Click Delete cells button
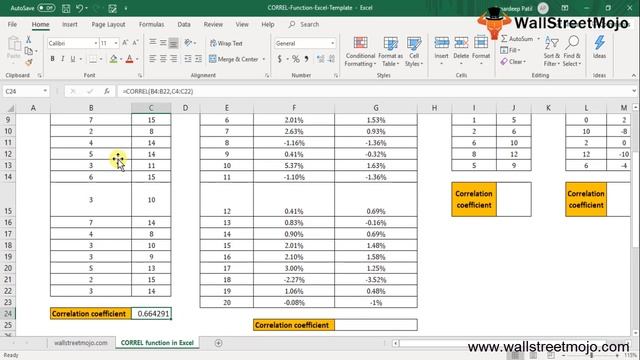This screenshot has height=360, width=640. pyautogui.click(x=461, y=51)
